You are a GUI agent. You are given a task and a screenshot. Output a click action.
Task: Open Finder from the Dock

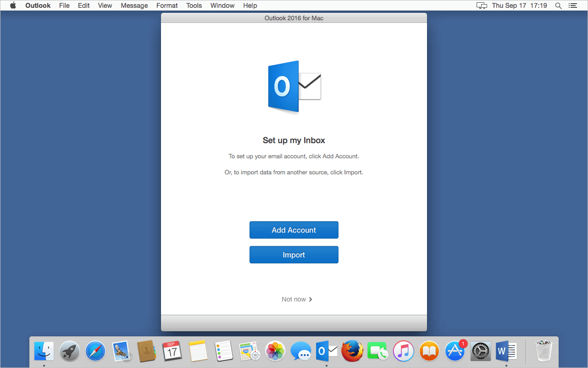44,351
